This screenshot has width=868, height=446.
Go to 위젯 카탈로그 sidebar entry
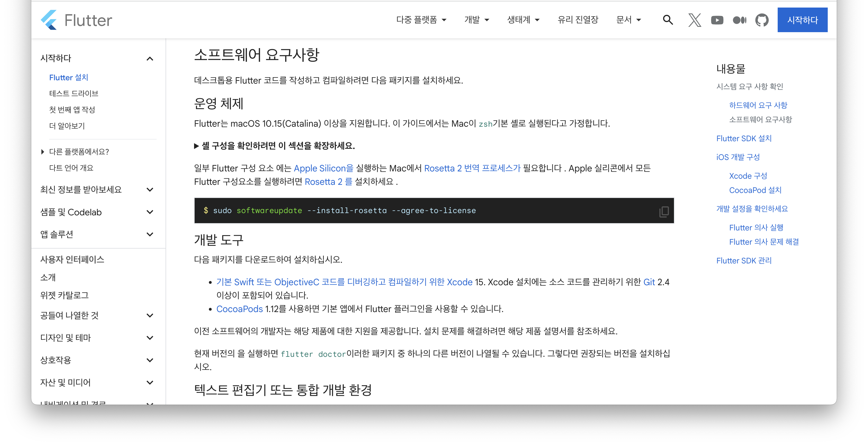(x=64, y=296)
